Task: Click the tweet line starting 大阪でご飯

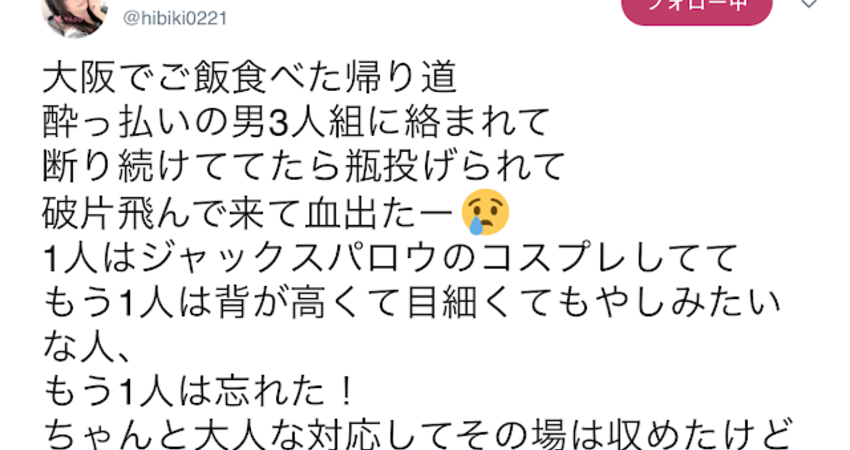Action: pyautogui.click(x=249, y=78)
